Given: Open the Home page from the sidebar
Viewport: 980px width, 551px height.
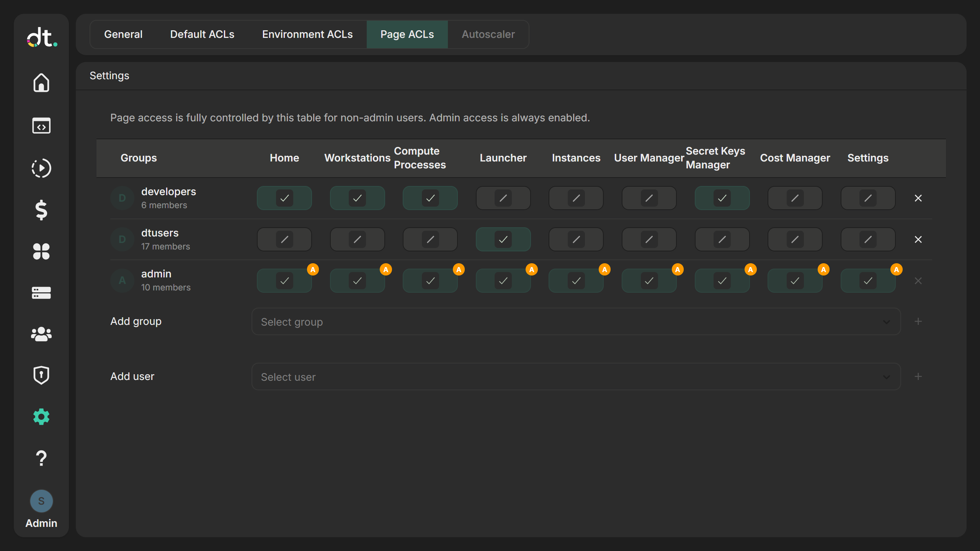Looking at the screenshot, I should pyautogui.click(x=41, y=83).
